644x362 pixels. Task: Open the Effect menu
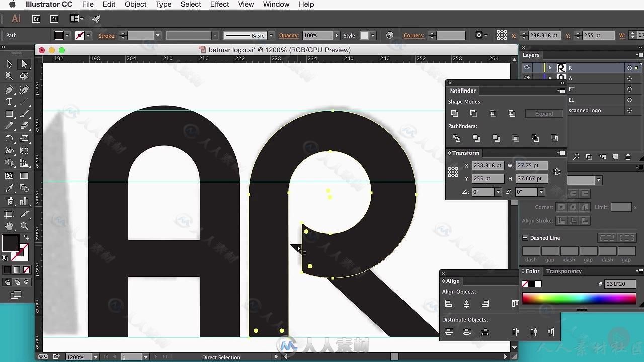[219, 4]
